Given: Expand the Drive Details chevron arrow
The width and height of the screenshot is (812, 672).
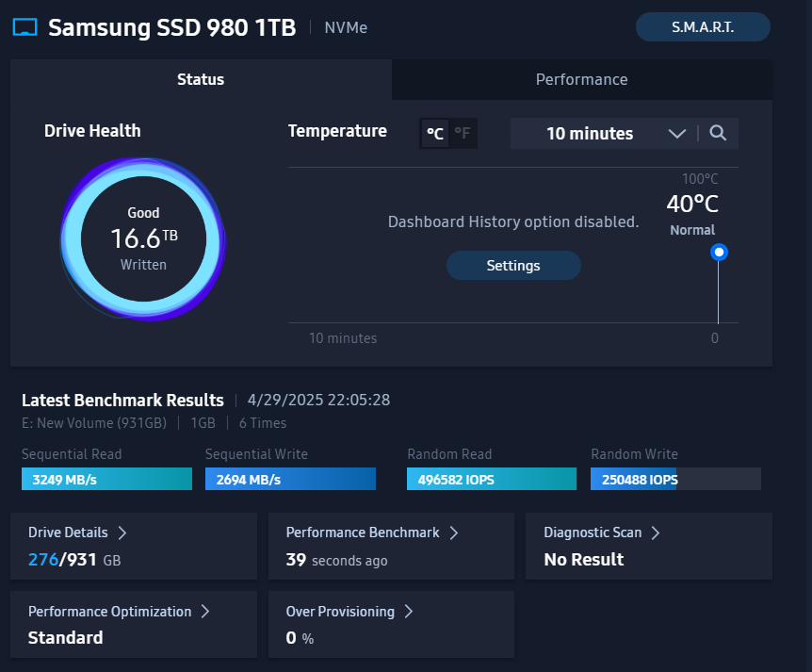Looking at the screenshot, I should [x=122, y=533].
